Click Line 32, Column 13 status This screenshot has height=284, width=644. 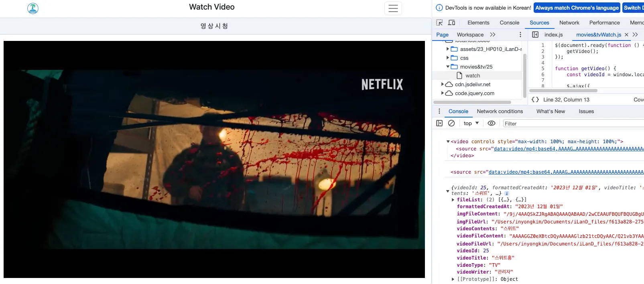(566, 99)
